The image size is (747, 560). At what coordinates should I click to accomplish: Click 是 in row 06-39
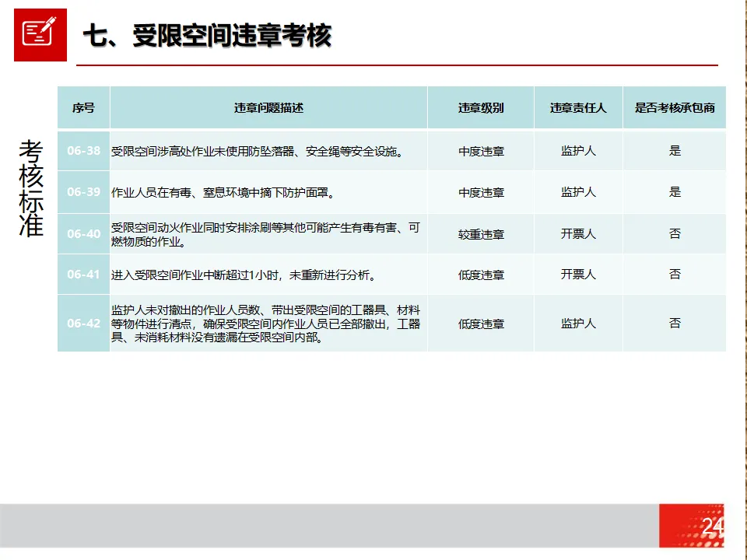pyautogui.click(x=675, y=192)
